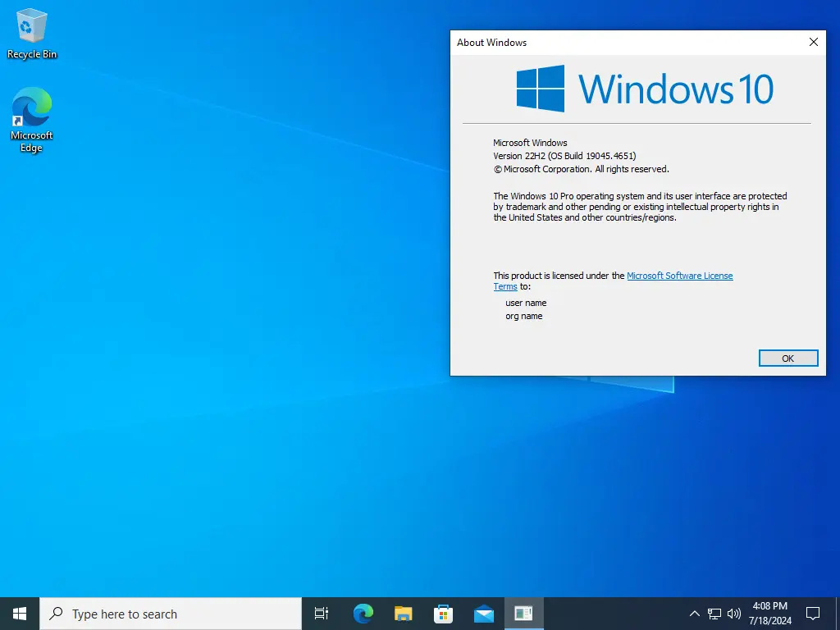Select the Microsoft Edge desktop shortcut

tap(32, 120)
